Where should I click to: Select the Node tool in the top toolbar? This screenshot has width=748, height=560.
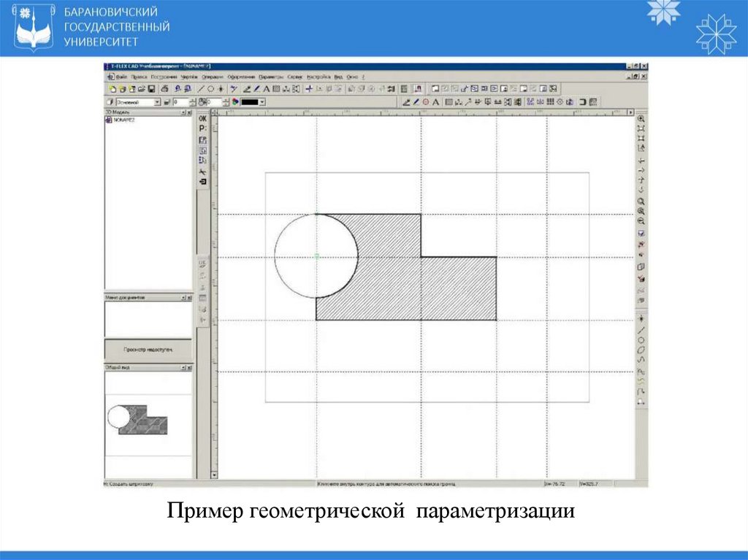pyautogui.click(x=221, y=89)
